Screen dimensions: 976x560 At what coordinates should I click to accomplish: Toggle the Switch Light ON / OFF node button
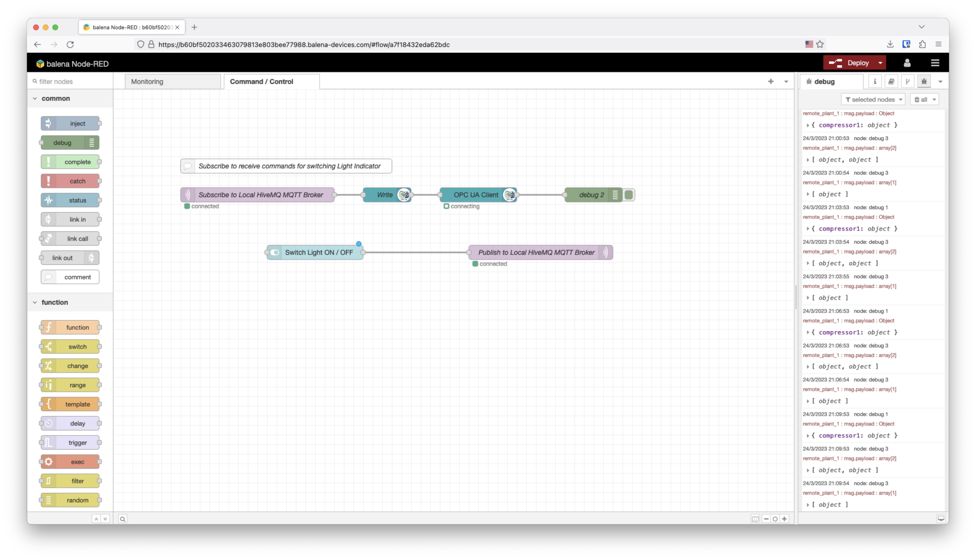[x=275, y=252]
